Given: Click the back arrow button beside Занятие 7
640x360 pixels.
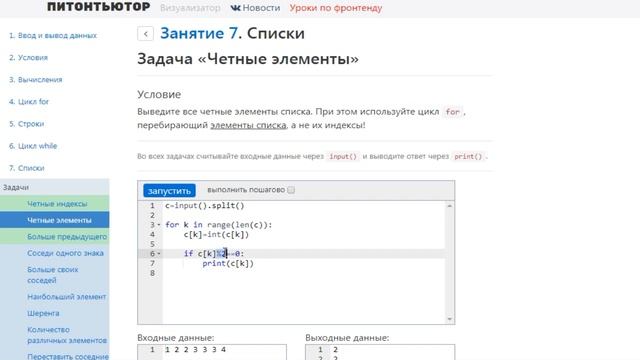Looking at the screenshot, I should click(x=145, y=34).
